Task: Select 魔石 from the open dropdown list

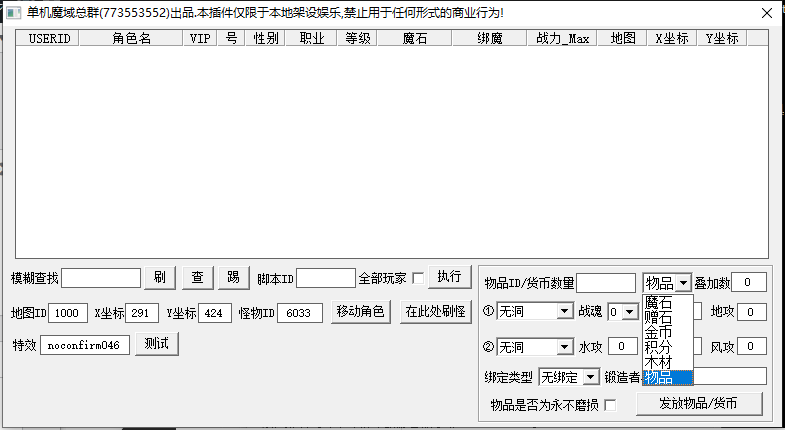Action: [668, 302]
